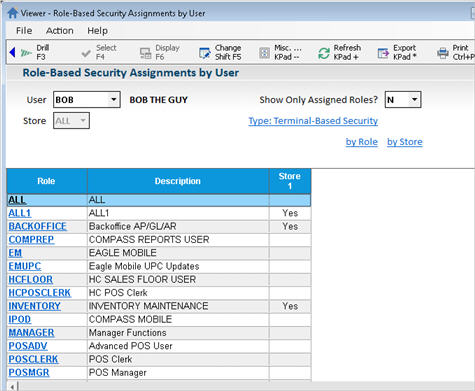Image resolution: width=475 pixels, height=391 pixels.
Task: Click the Role column header
Action: (x=47, y=181)
